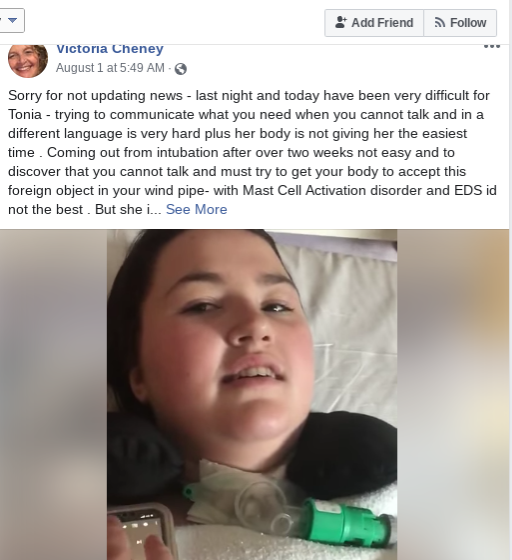Expand the top-left dropdown arrow button
Image resolution: width=512 pixels, height=560 pixels.
point(12,20)
